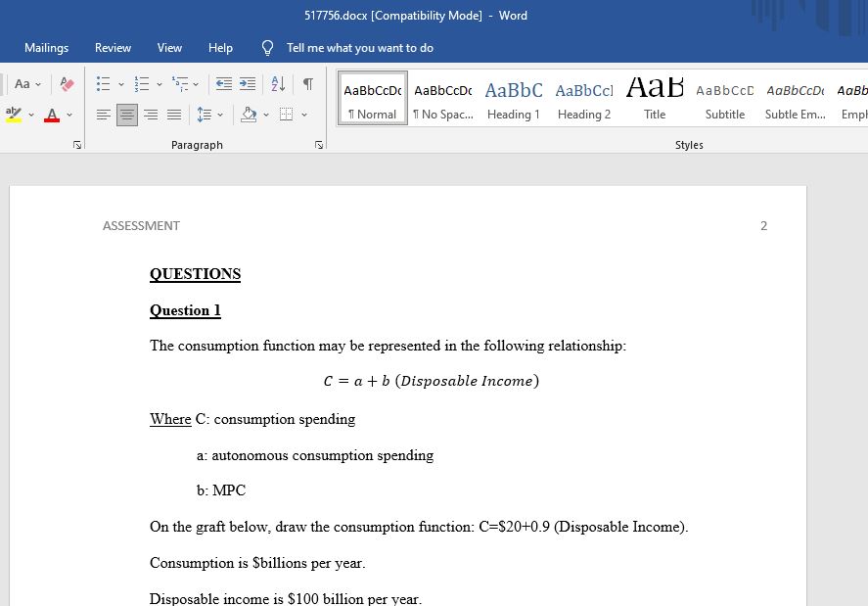Switch to the Review tab
Viewport: 868px width, 606px height.
pyautogui.click(x=113, y=48)
